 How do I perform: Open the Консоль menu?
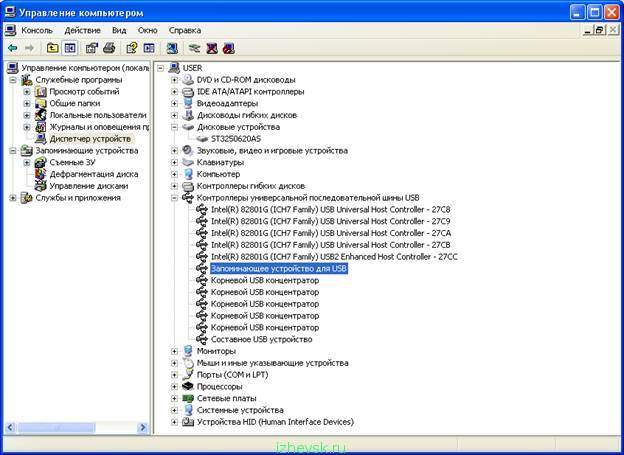coord(37,30)
